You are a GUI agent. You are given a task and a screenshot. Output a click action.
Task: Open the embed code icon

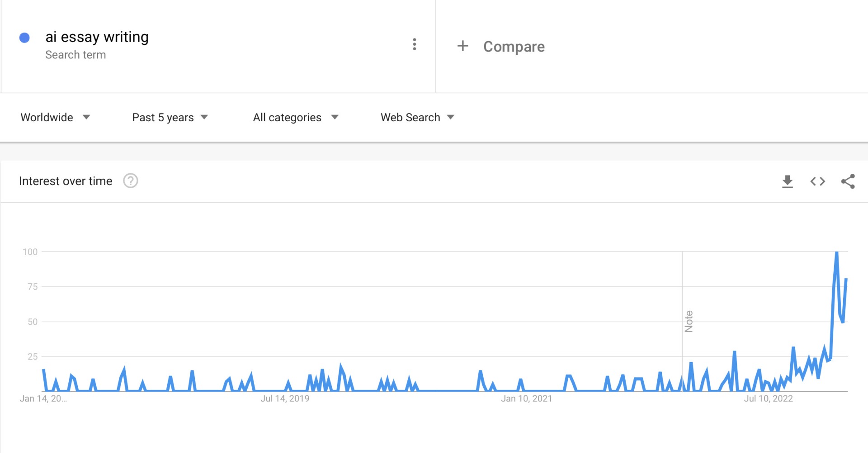(818, 181)
